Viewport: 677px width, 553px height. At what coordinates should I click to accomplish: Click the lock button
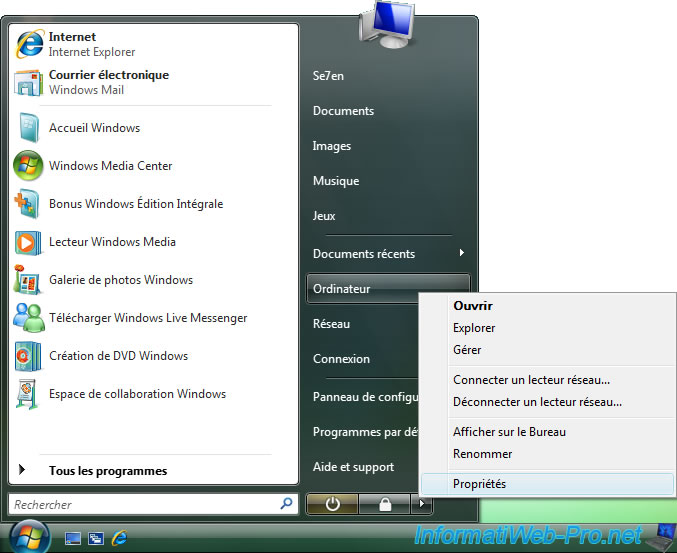coord(385,504)
